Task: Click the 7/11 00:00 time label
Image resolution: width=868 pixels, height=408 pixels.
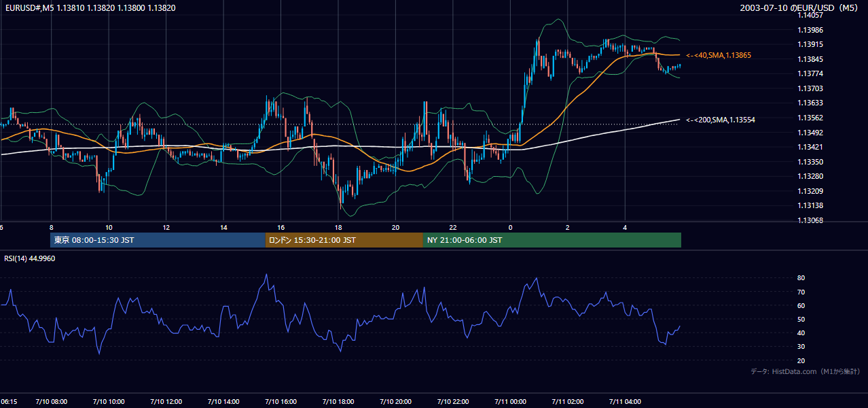Action: click(511, 402)
